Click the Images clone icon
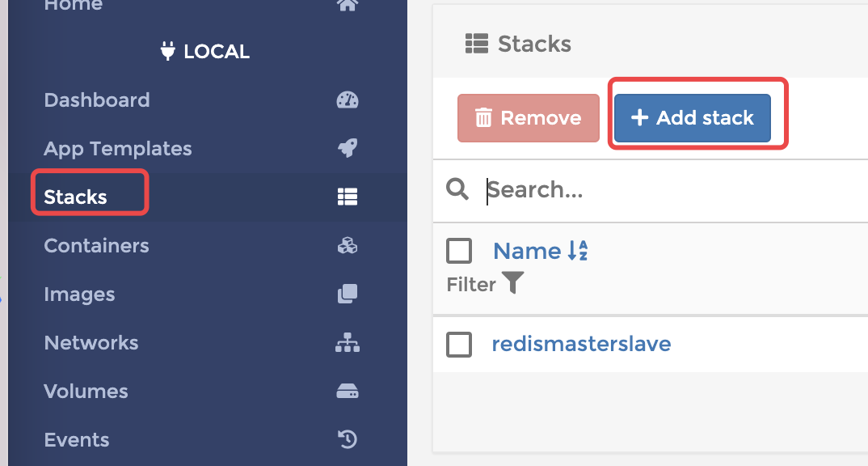 click(x=347, y=294)
